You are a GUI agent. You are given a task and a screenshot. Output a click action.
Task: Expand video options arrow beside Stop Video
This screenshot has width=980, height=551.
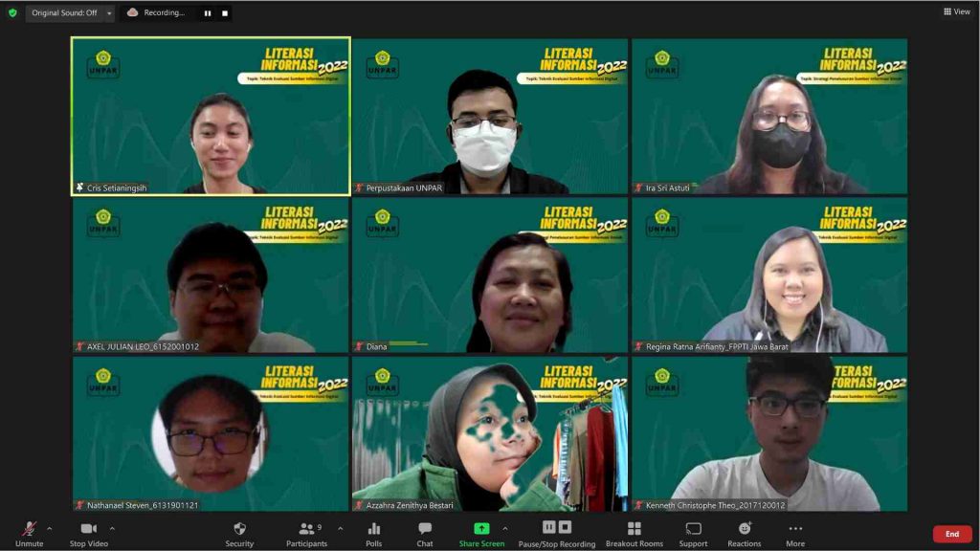tap(112, 528)
